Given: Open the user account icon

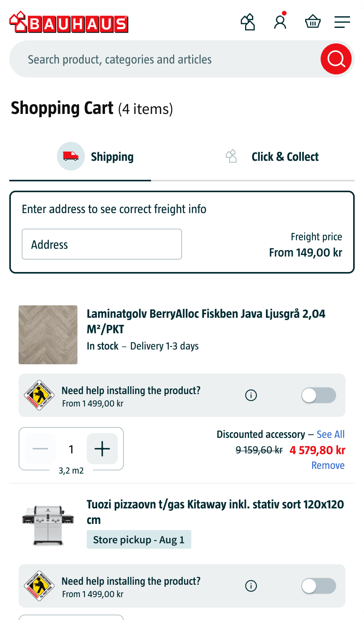Looking at the screenshot, I should 280,22.
